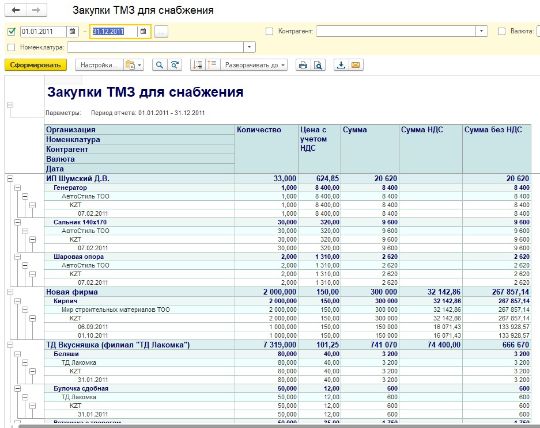This screenshot has height=428, width=540.
Task: Collapse the Булочка сдобная group
Action: coord(18,388)
